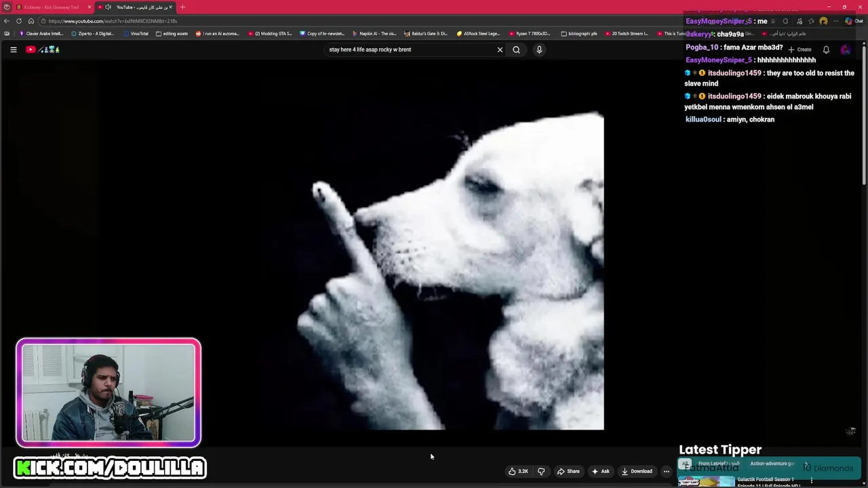Focus the browser address bar URL

(113, 21)
